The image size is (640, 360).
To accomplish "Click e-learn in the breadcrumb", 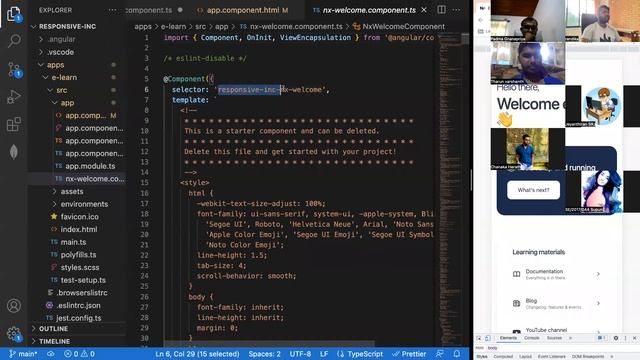I will click(173, 27).
